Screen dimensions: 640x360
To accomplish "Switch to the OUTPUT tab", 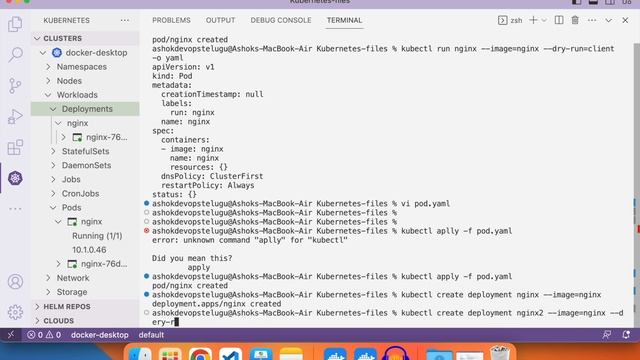I will click(220, 20).
